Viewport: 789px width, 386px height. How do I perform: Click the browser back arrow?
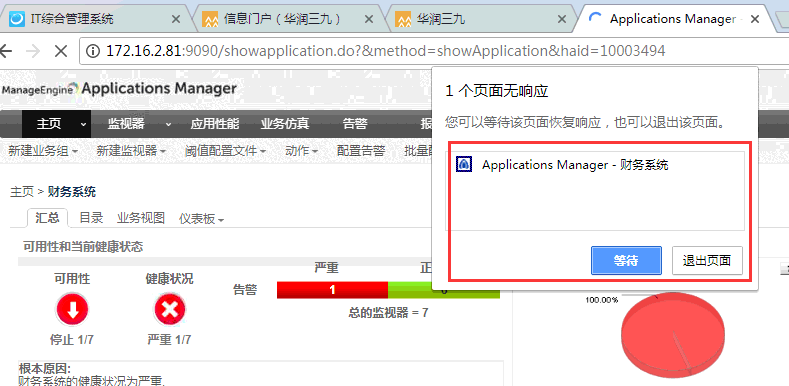tap(6, 51)
